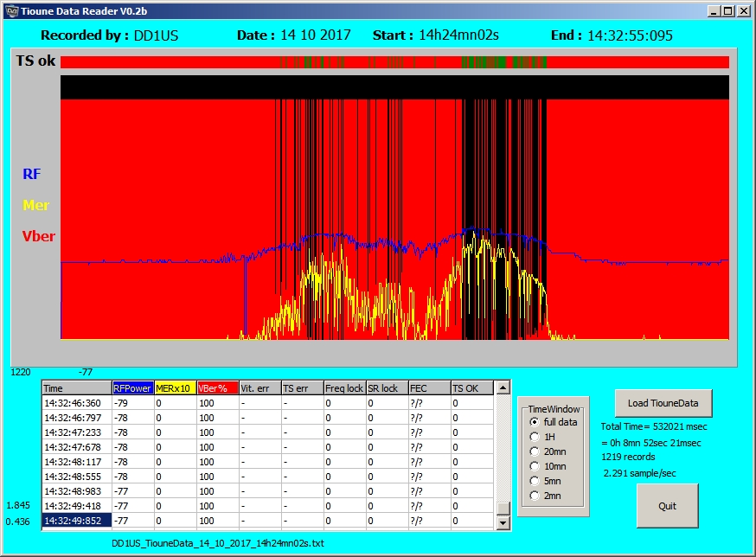Close the Tioune Data Reader window
The image size is (756, 557).
[x=743, y=10]
